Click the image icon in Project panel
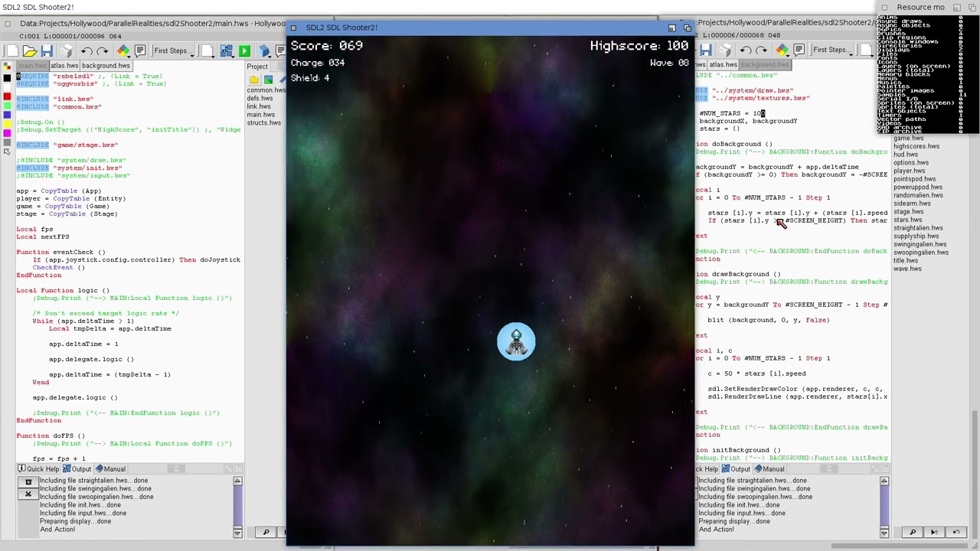 pyautogui.click(x=268, y=80)
